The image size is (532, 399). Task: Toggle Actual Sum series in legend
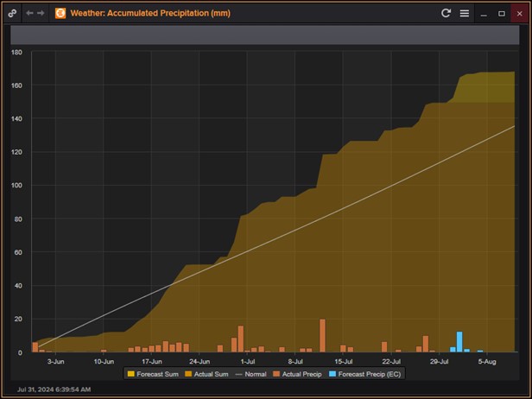pyautogui.click(x=206, y=374)
